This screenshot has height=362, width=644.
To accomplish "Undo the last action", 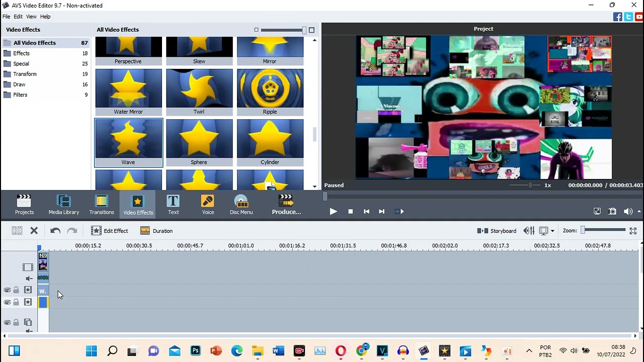I will coord(55,231).
